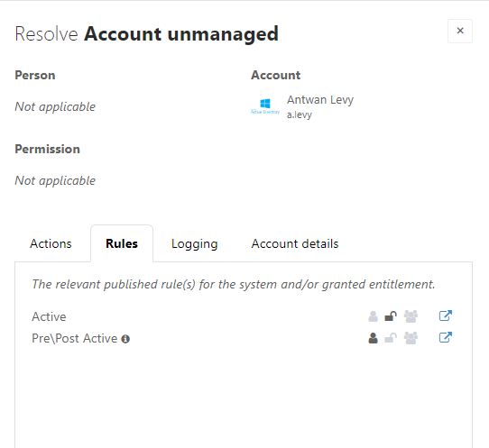Select the Pre\Post Active rule name
The height and width of the screenshot is (448, 489).
(x=75, y=339)
